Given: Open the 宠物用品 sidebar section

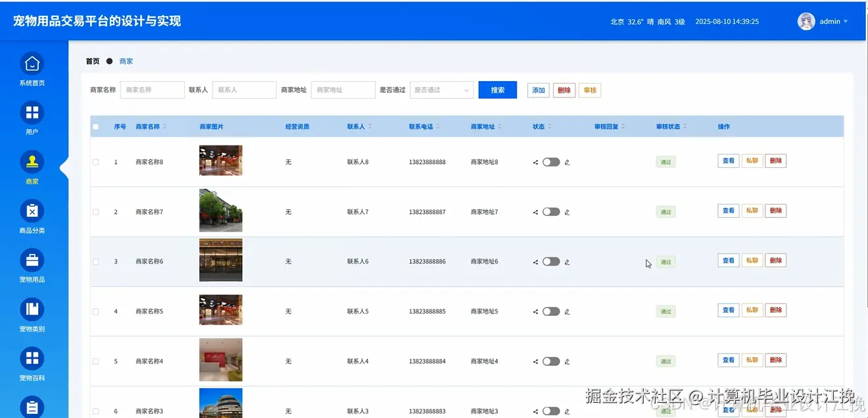Looking at the screenshot, I should [32, 266].
